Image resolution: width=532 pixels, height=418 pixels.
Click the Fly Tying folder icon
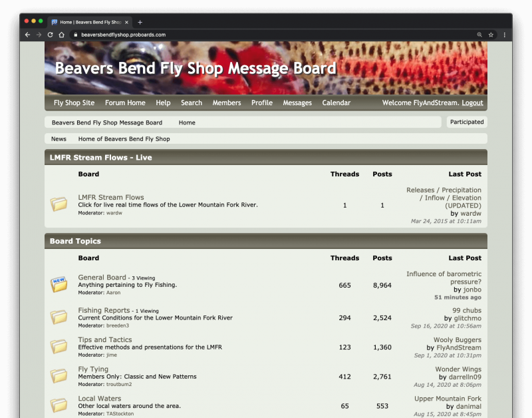[x=59, y=376]
